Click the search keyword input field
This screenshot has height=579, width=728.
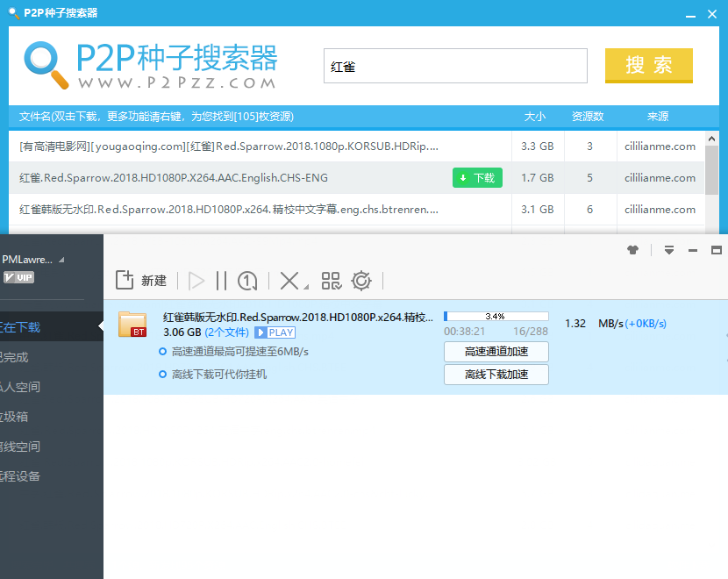[455, 66]
